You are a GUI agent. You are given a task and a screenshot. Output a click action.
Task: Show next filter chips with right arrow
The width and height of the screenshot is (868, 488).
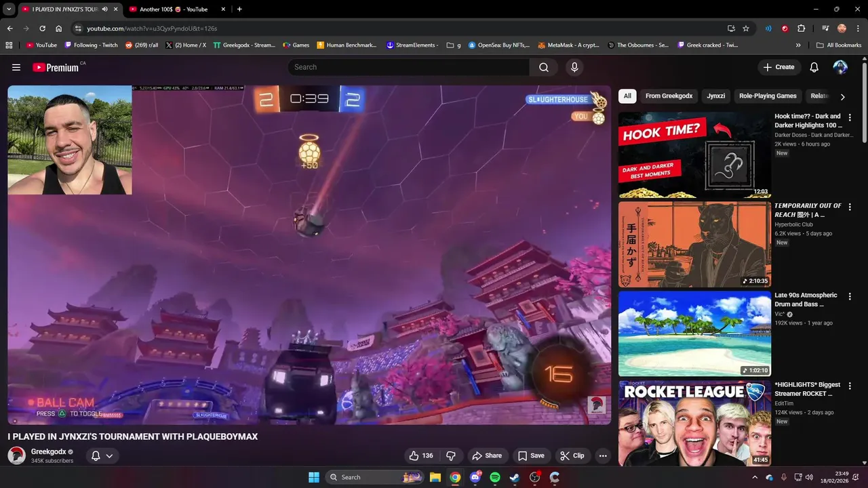click(x=842, y=96)
